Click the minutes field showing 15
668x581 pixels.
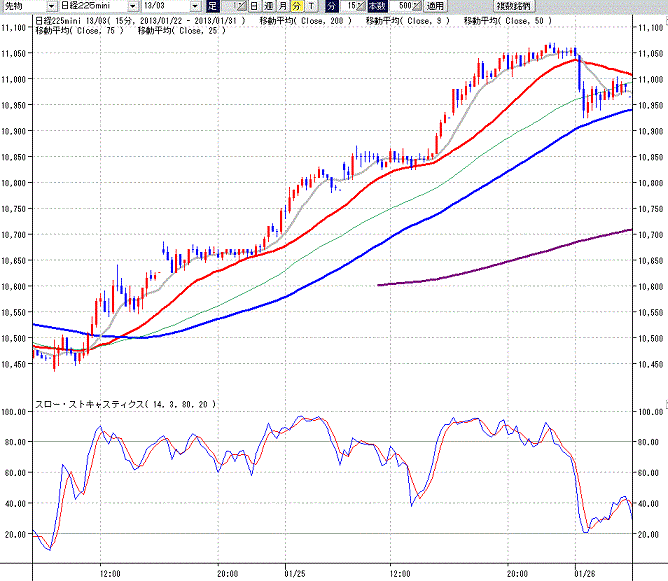348,6
